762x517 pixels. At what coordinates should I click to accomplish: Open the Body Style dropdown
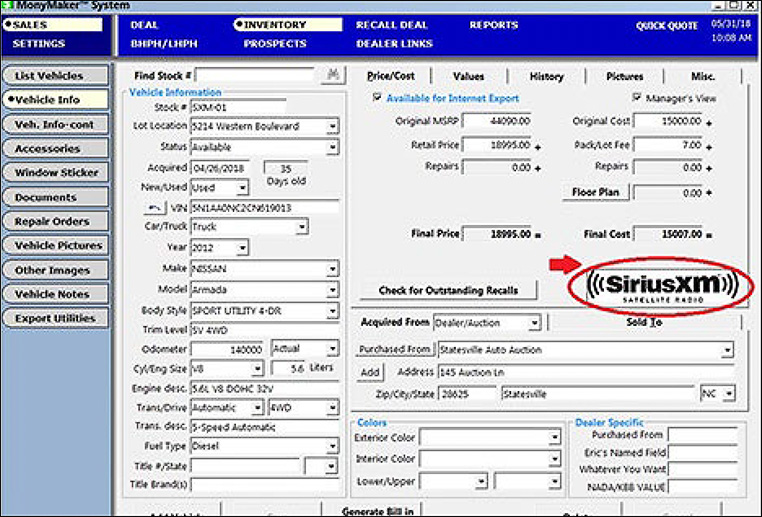coord(332,311)
